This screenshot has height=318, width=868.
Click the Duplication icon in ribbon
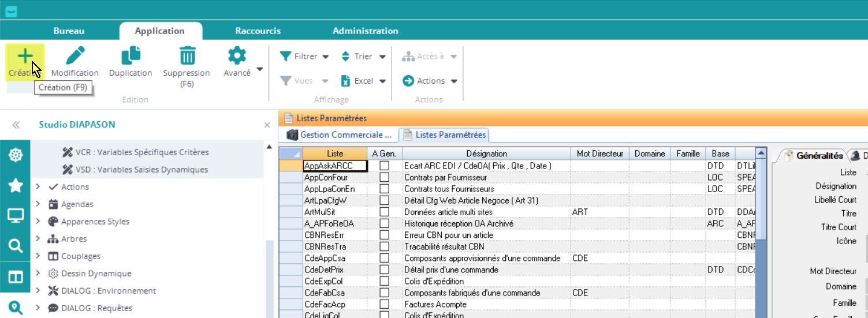coord(131,57)
